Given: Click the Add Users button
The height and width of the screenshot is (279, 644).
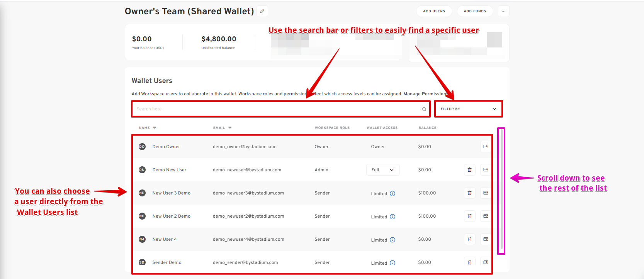Looking at the screenshot, I should [x=434, y=11].
